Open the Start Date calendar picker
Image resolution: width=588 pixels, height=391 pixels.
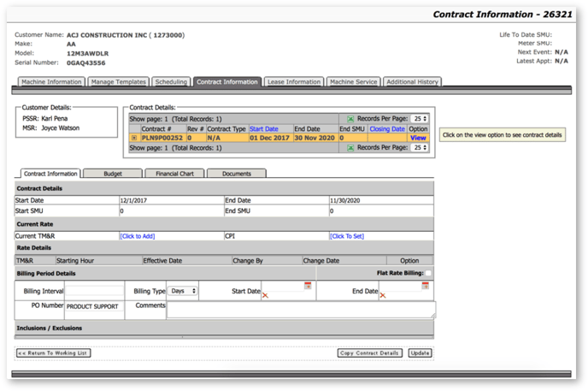[308, 286]
